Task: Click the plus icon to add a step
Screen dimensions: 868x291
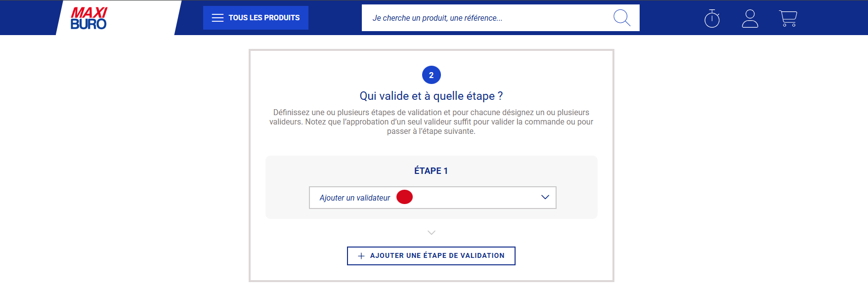Action: tap(361, 256)
